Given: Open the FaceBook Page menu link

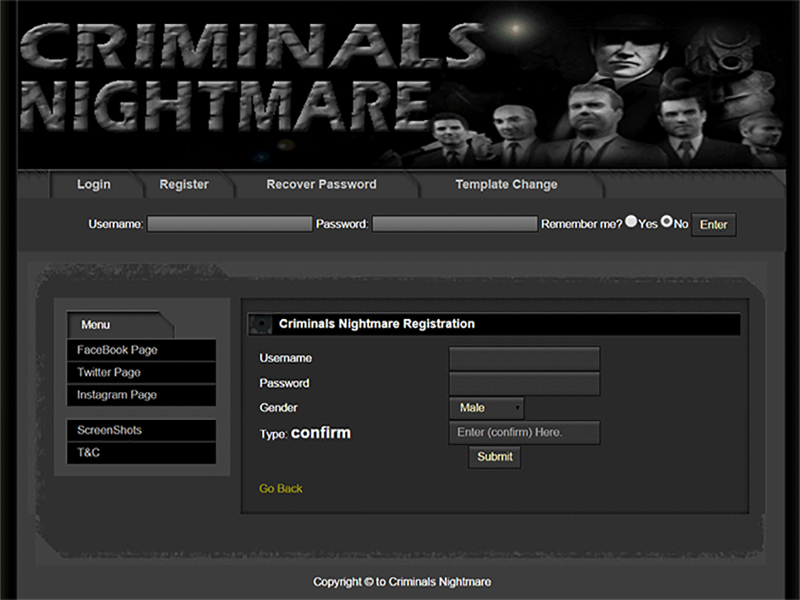Looking at the screenshot, I should pos(141,350).
